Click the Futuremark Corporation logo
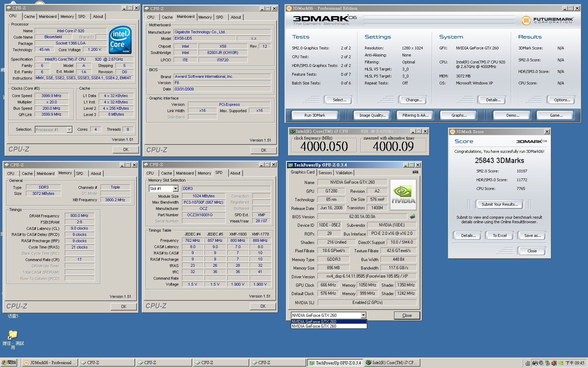 (x=547, y=20)
